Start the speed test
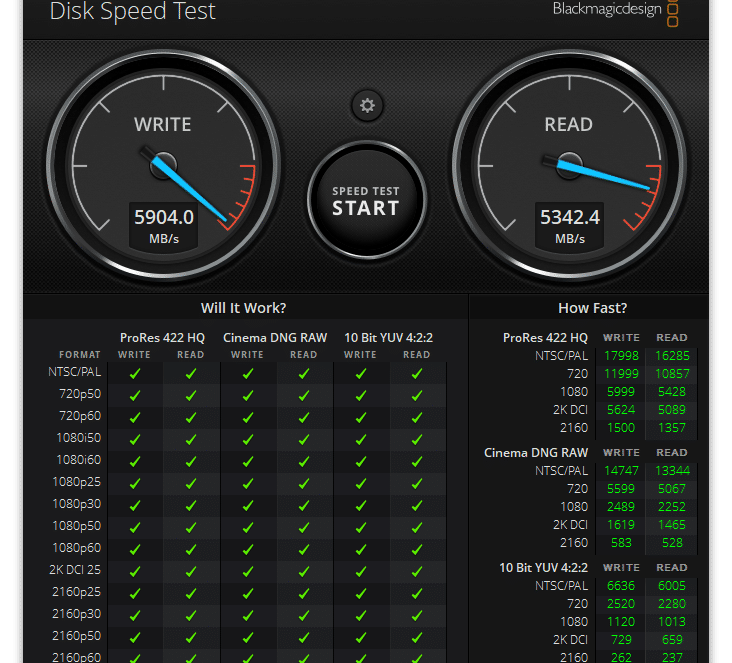Viewport: 732px width, 663px height. 366,200
